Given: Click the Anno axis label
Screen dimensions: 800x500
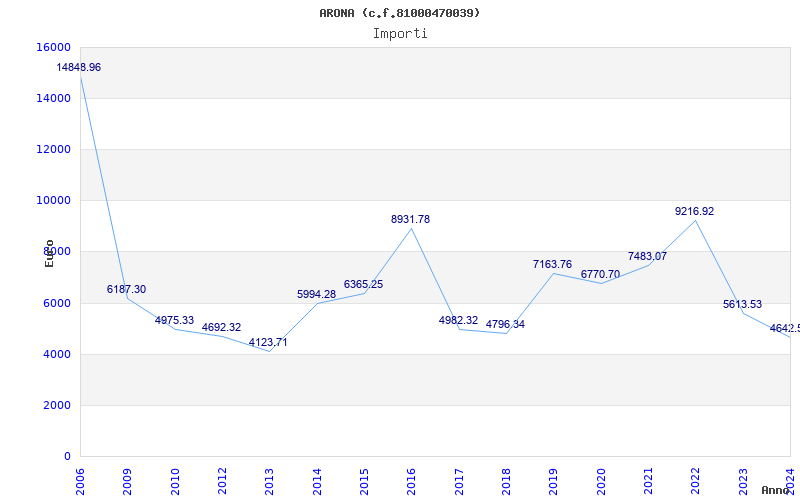Looking at the screenshot, I should click(775, 490).
